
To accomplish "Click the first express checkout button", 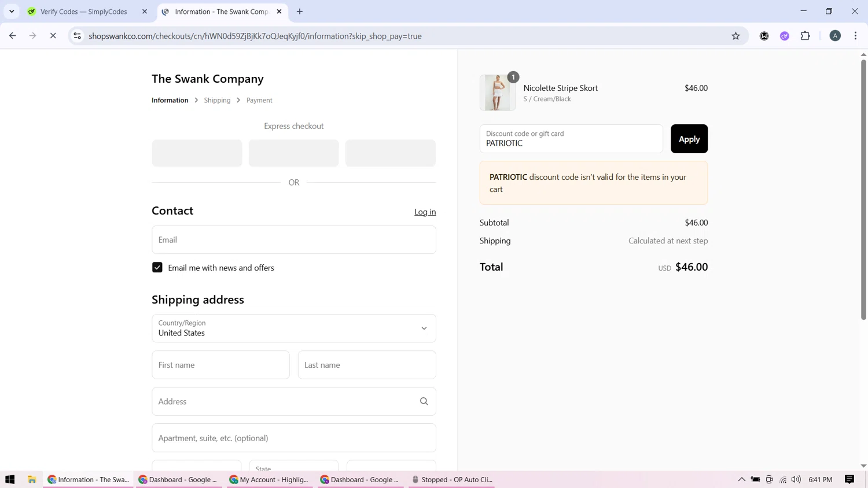I will 197,153.
